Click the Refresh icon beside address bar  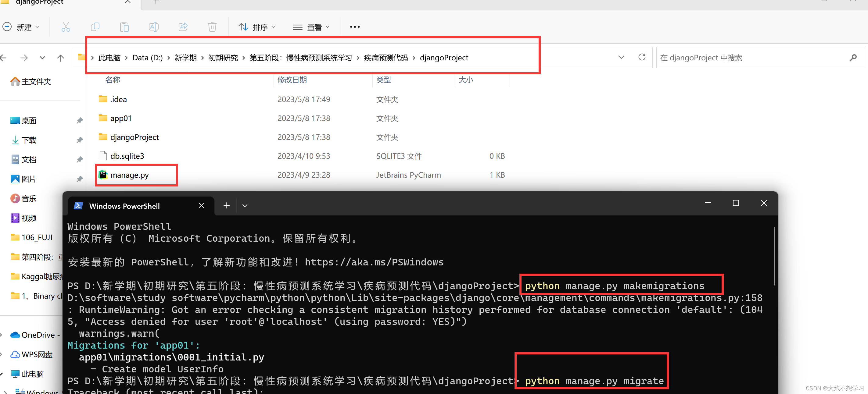coord(642,57)
